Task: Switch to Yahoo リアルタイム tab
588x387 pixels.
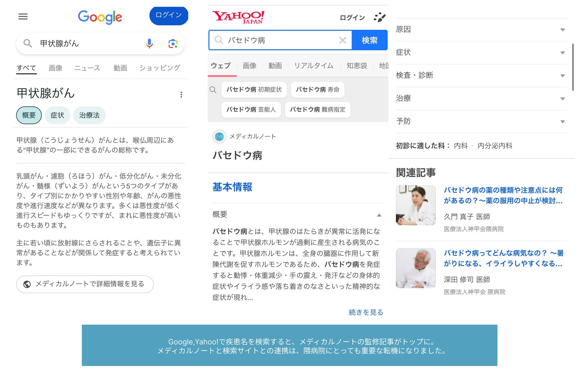Action: [x=314, y=65]
